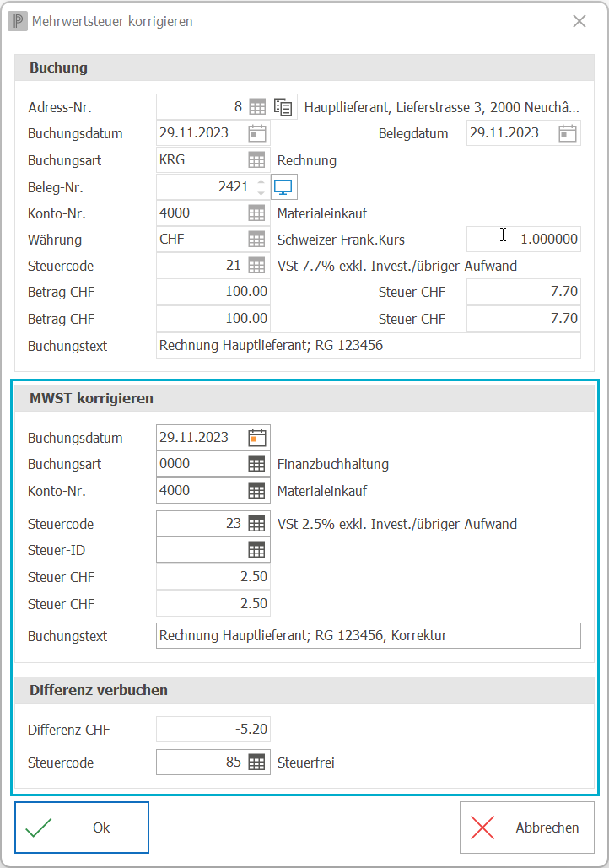Viewport: 609px width, 868px height.
Task: Click the 'Schweizer Frank.Kurs' text
Action: [341, 240]
